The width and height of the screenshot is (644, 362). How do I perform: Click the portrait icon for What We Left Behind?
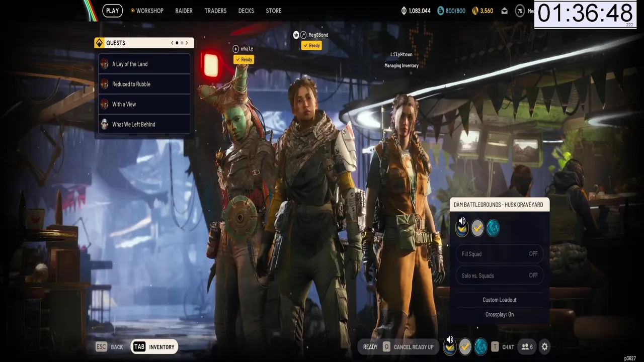click(104, 124)
